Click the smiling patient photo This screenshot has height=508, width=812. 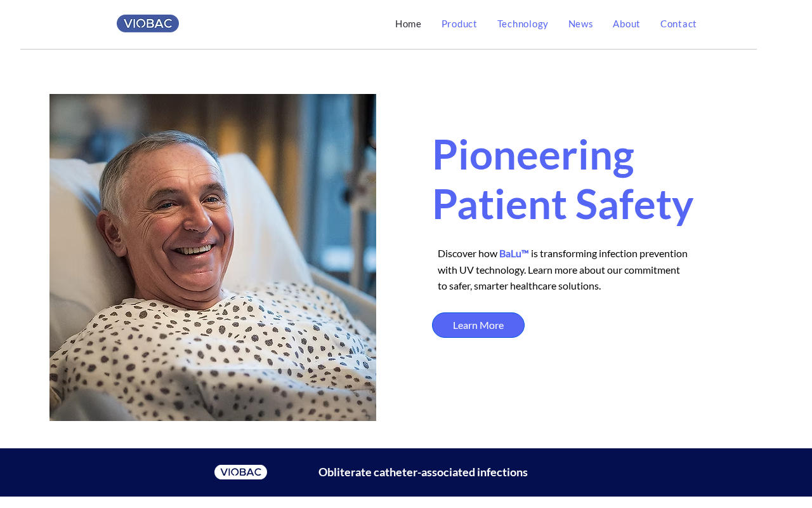tap(213, 257)
